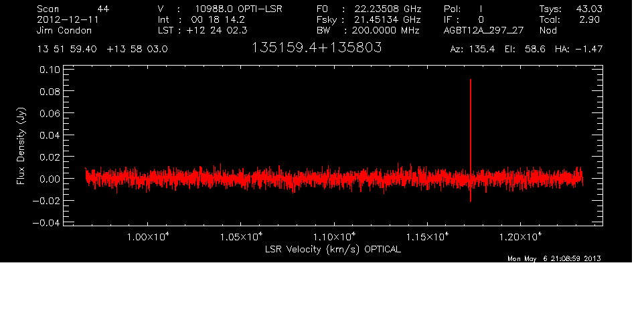Select the date 2012-12-11
The height and width of the screenshot is (328, 644).
click(68, 19)
